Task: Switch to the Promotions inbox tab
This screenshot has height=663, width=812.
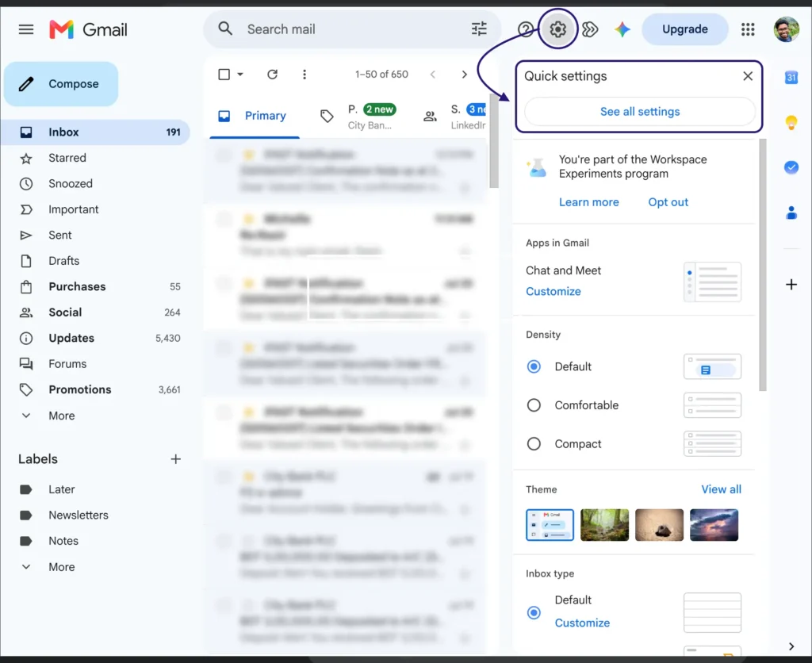Action: pos(358,117)
